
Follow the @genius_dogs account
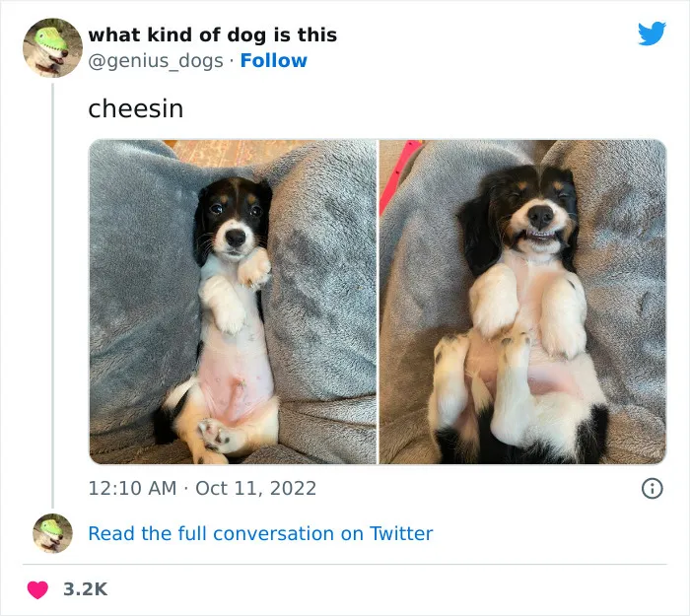point(273,60)
